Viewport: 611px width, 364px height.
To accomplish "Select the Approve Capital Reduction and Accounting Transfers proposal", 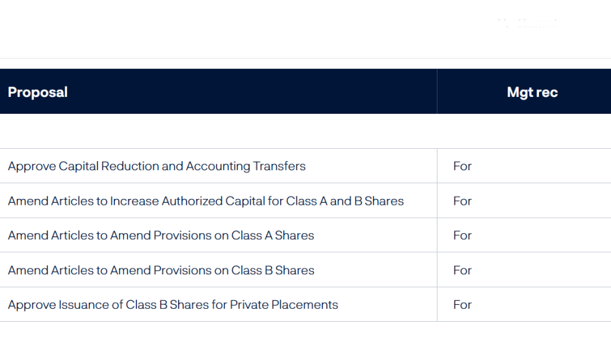I will pyautogui.click(x=157, y=166).
